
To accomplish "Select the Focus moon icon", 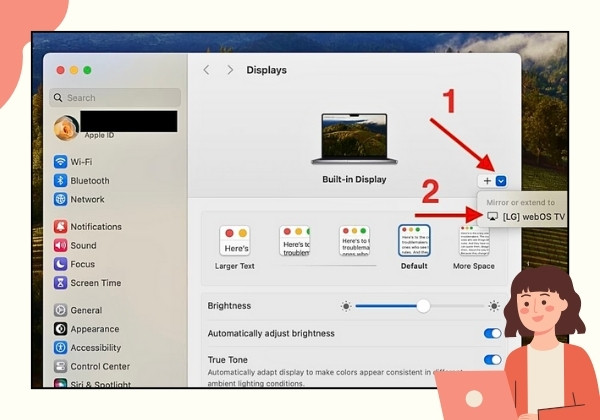I will click(x=60, y=264).
